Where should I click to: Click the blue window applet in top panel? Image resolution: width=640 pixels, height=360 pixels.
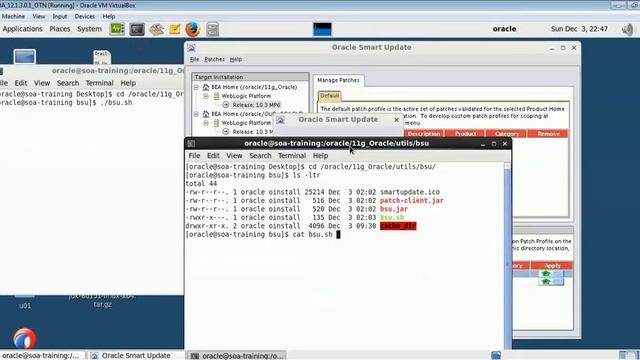click(322, 29)
